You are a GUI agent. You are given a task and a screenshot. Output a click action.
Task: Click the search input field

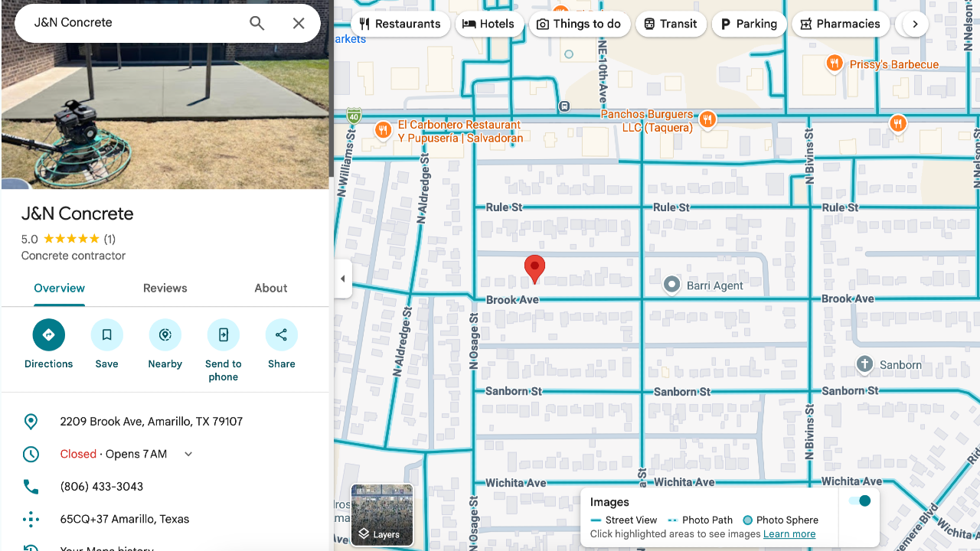[x=138, y=23]
